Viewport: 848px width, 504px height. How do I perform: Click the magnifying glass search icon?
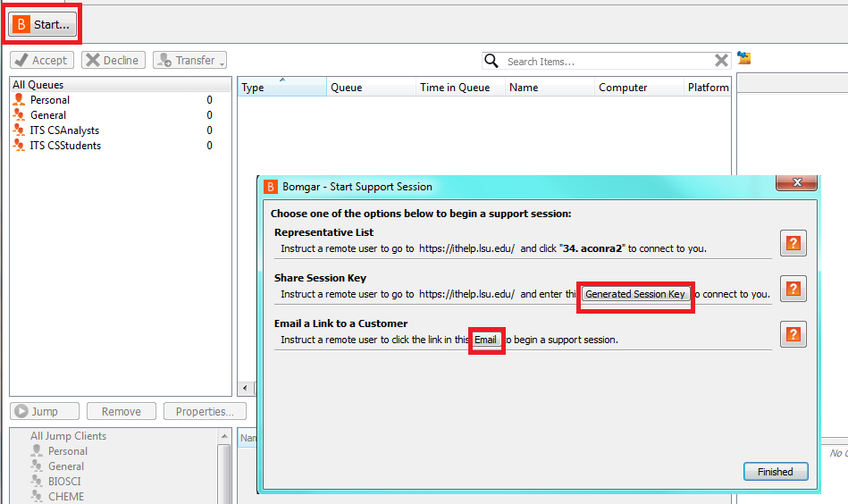click(x=491, y=61)
